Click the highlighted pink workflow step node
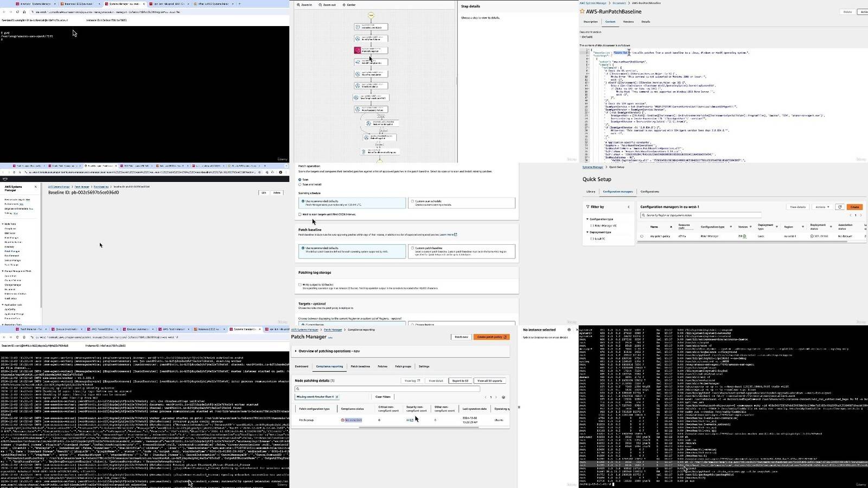The width and height of the screenshot is (868, 488). [x=371, y=50]
